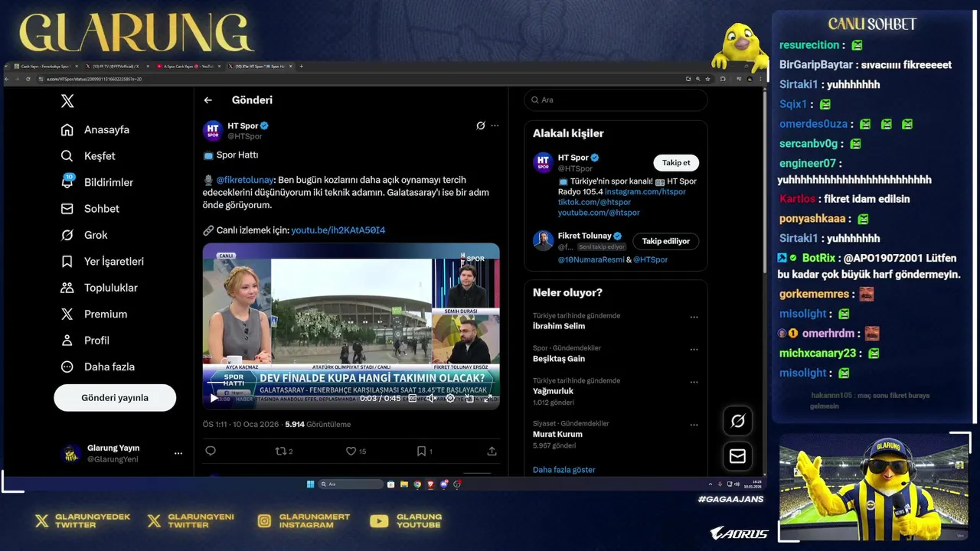The image size is (980, 551).
Task: Open File Explorer from the taskbar
Action: coord(404,484)
